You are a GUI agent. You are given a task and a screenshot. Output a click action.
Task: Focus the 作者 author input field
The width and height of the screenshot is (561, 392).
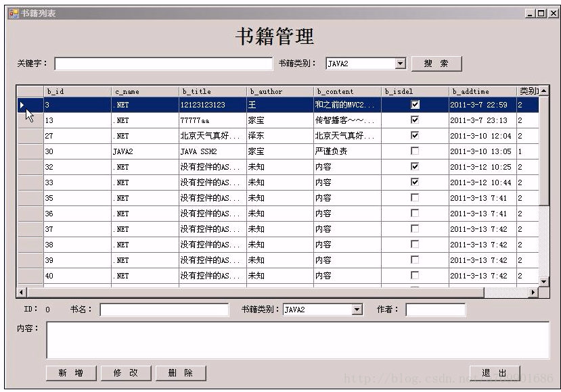[435, 310]
